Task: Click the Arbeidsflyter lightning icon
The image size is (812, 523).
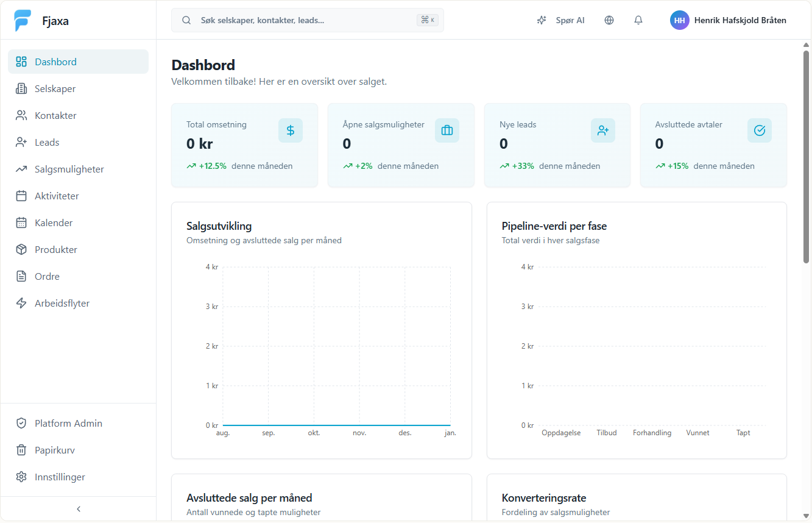Action: 21,303
